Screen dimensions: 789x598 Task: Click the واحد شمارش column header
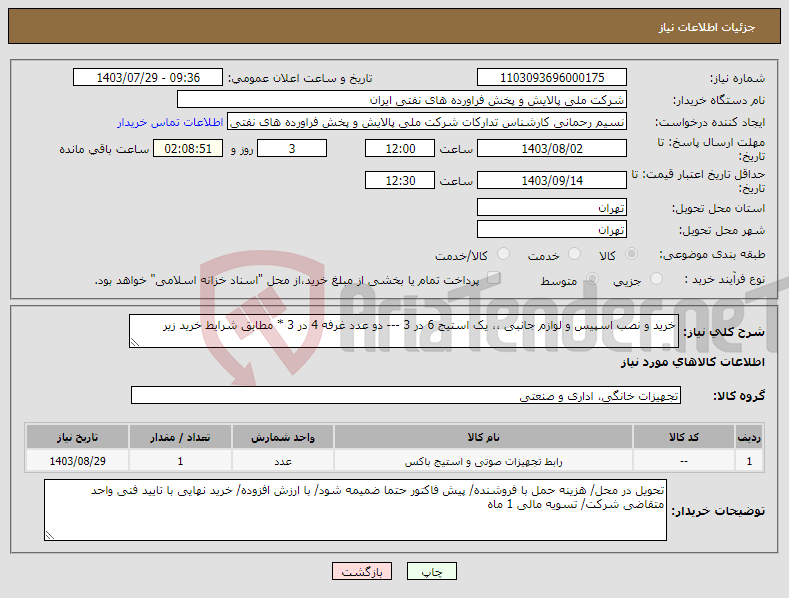[283, 437]
